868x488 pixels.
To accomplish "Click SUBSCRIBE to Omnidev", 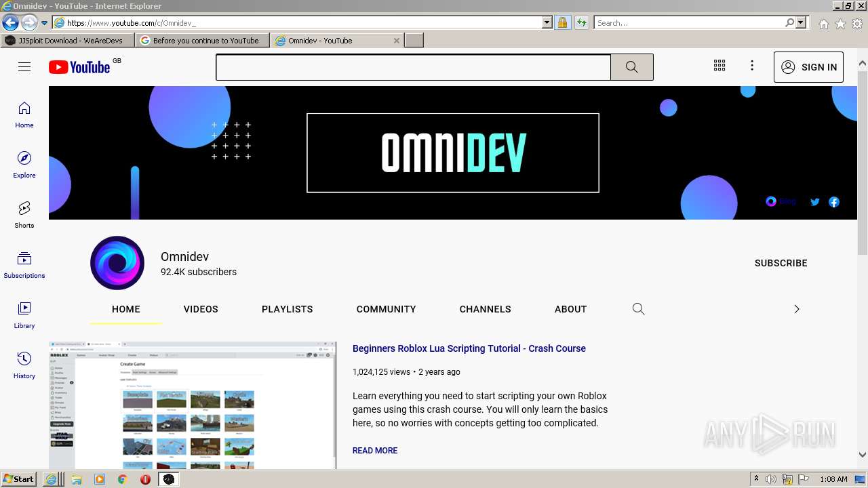I will 781,263.
